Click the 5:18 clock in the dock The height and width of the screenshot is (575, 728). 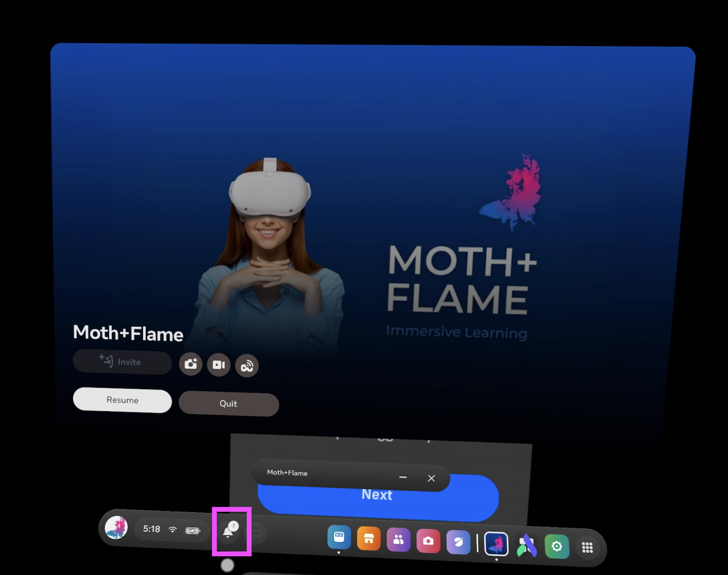point(152,529)
